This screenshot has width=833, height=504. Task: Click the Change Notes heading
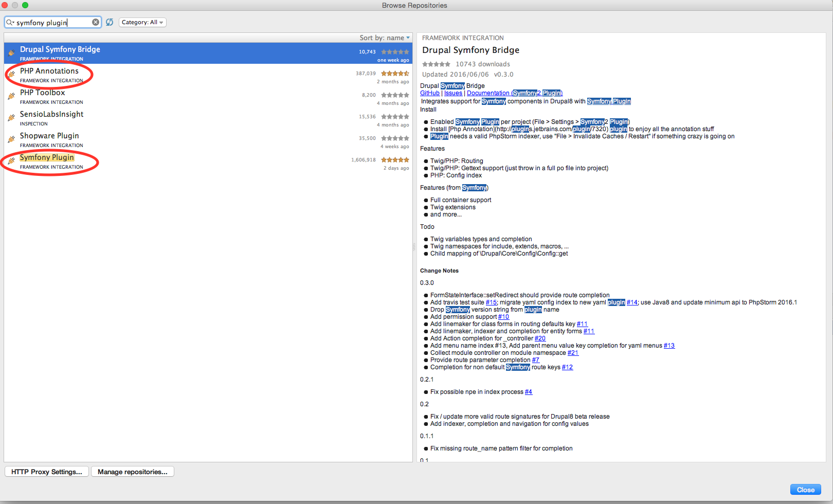click(439, 271)
